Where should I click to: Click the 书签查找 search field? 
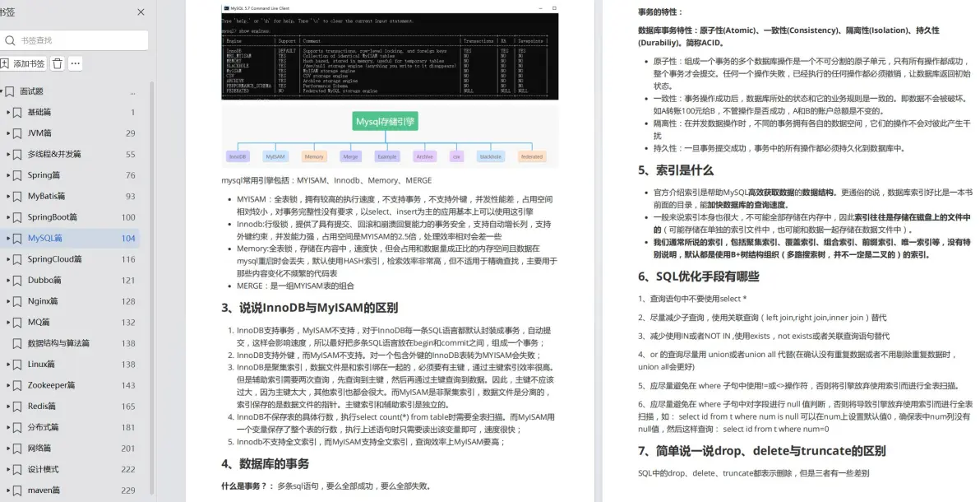pos(74,40)
